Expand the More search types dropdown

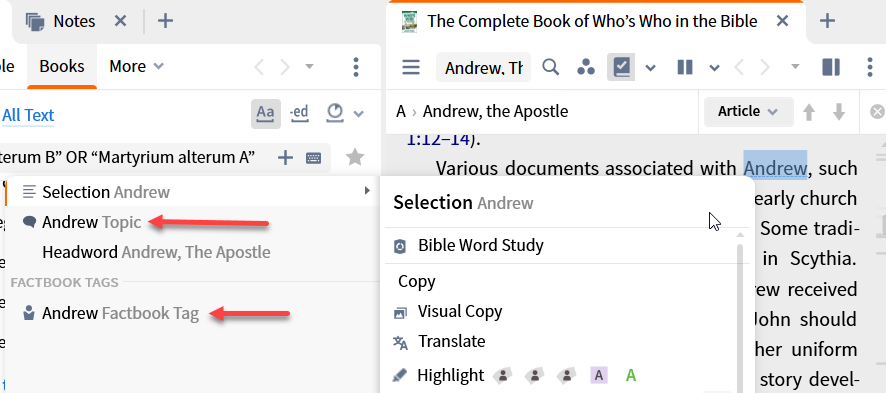tap(136, 67)
